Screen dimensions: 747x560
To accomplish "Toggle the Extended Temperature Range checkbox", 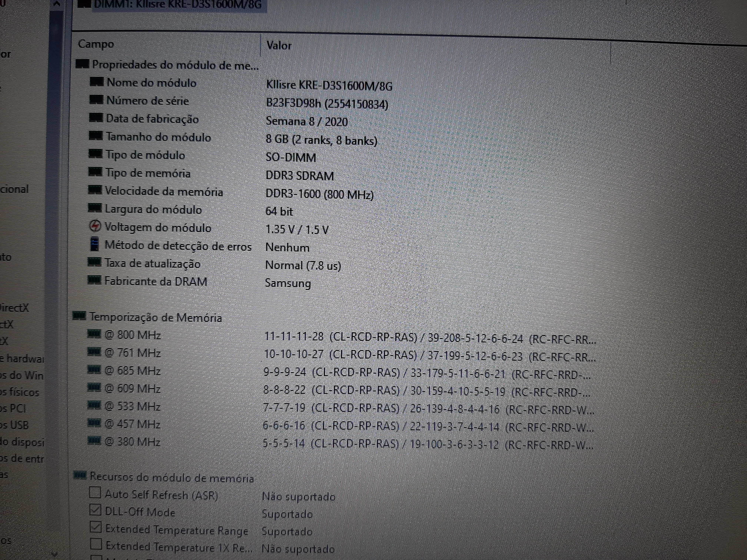I will (x=96, y=527).
